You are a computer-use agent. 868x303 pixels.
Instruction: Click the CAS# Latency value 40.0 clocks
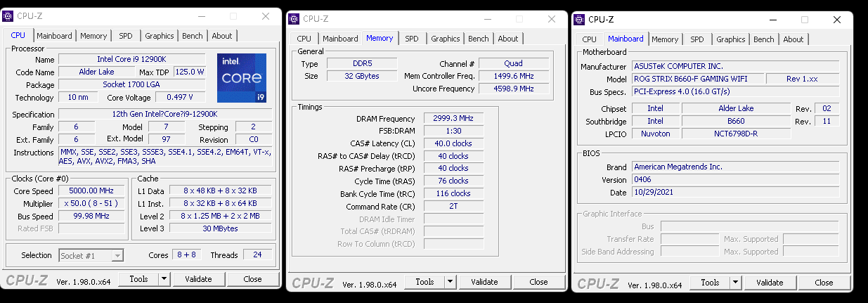(x=453, y=143)
